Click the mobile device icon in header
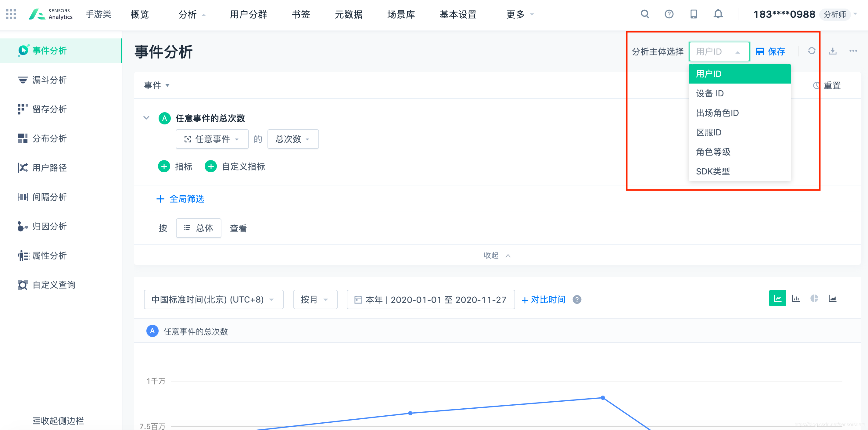Image resolution: width=868 pixels, height=430 pixels. (x=694, y=14)
